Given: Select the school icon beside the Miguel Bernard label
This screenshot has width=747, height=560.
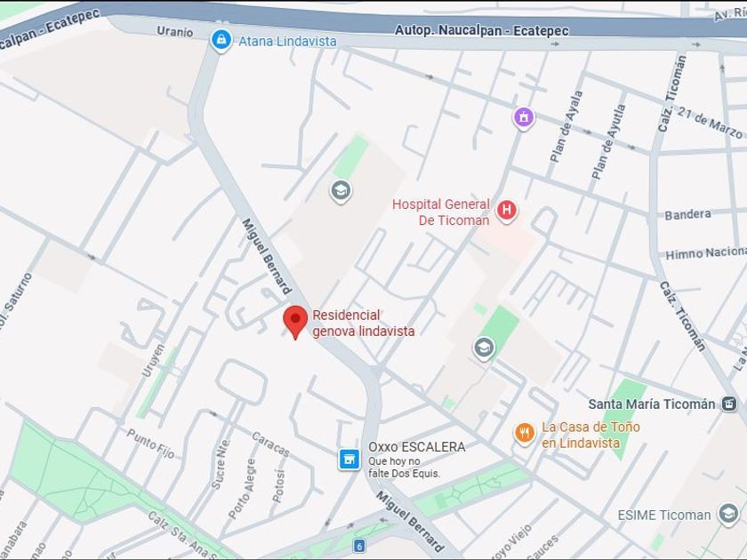Looking at the screenshot, I should 341,191.
